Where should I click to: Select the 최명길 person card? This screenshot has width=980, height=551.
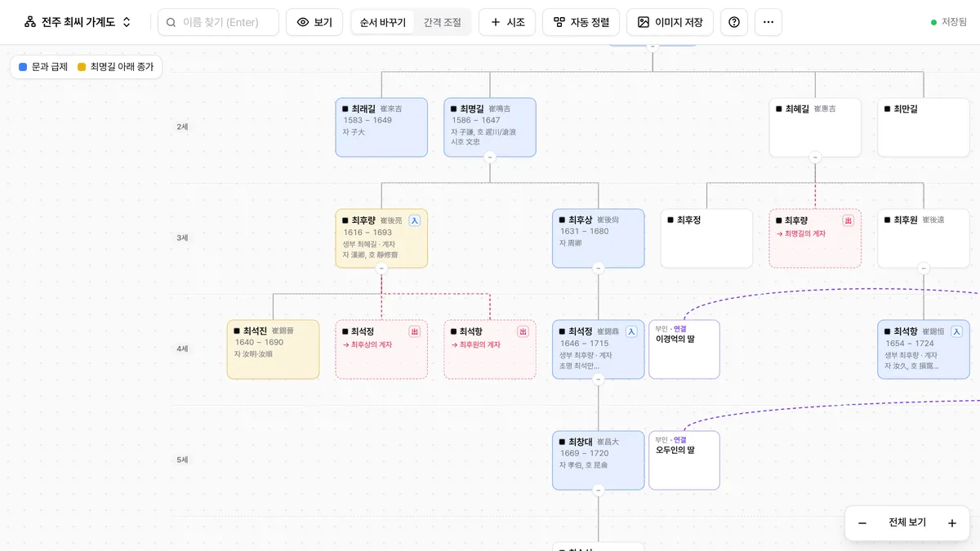[x=490, y=127]
